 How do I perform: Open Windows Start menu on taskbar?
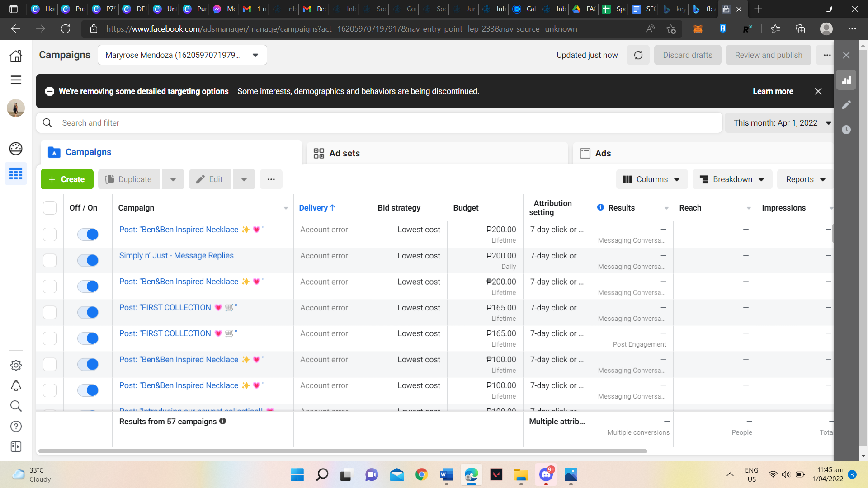[297, 474]
